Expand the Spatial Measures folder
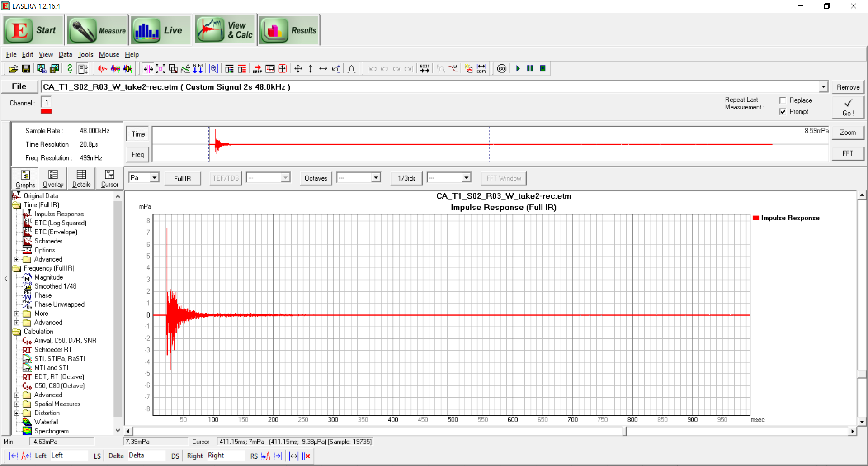Image resolution: width=868 pixels, height=466 pixels. 17,404
